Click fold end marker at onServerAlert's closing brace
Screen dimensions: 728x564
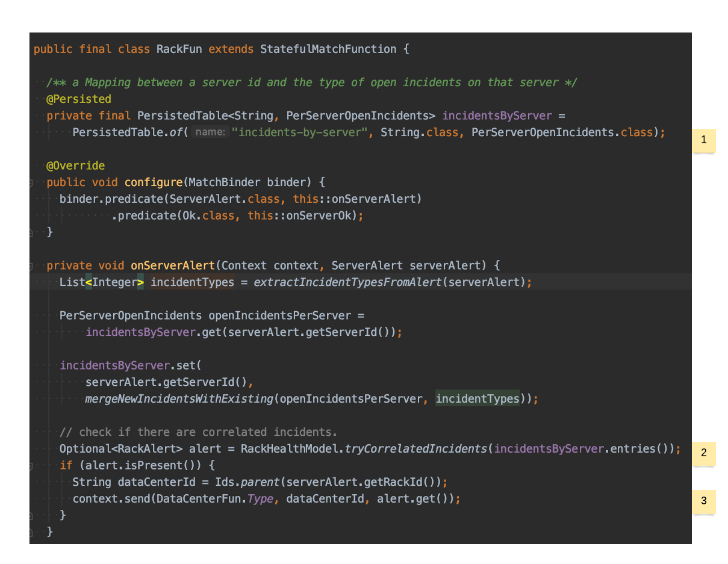(31, 532)
